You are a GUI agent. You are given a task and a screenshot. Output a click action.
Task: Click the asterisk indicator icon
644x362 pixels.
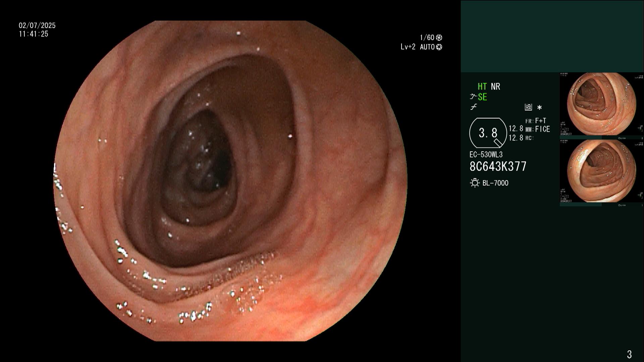tap(539, 108)
